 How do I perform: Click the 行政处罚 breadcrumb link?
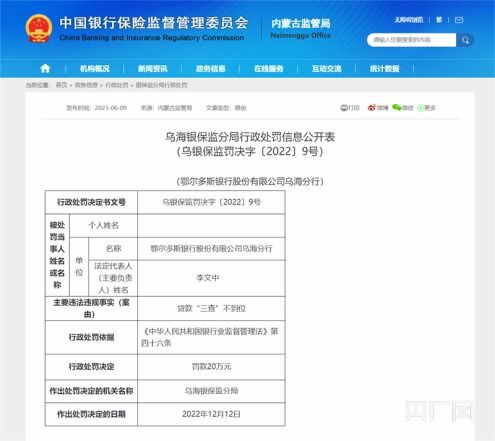point(117,85)
